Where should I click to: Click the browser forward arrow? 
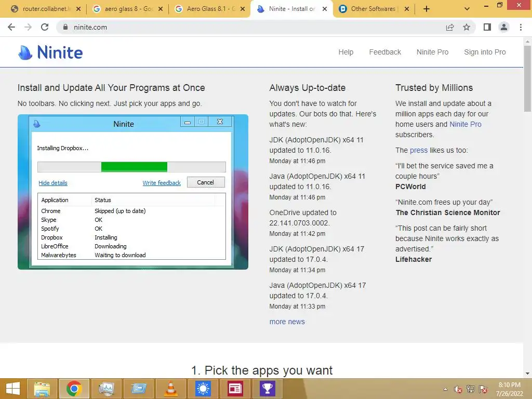click(x=28, y=27)
